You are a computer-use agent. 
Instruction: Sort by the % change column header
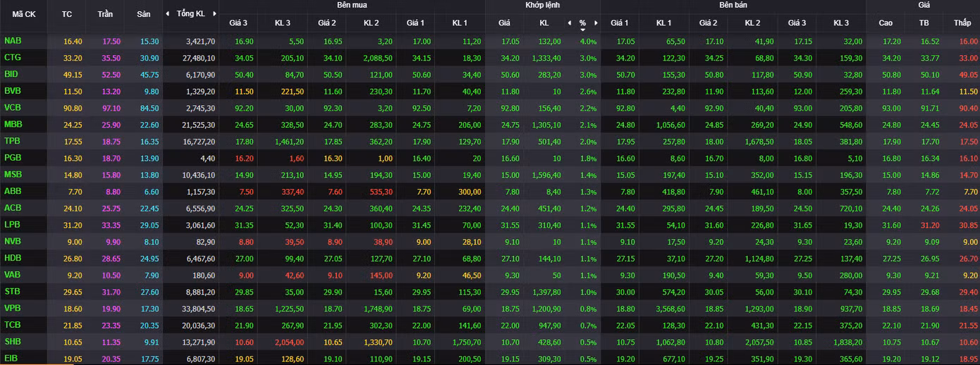[x=582, y=23]
